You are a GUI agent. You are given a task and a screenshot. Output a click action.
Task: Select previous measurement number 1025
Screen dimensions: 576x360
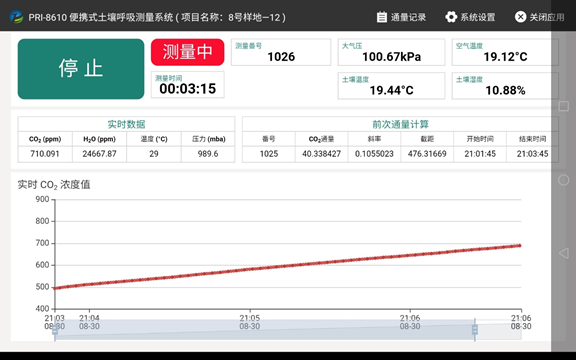pyautogui.click(x=269, y=154)
